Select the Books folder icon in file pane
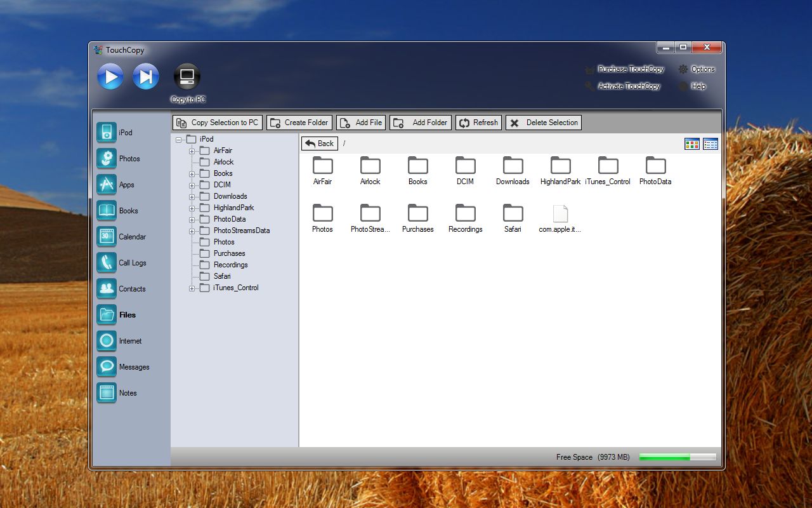 [418, 165]
